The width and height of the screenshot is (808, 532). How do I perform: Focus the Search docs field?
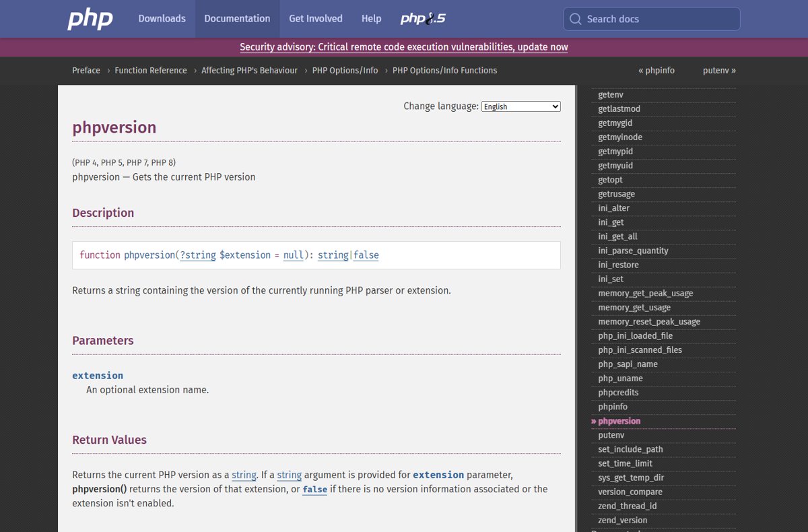coord(652,19)
